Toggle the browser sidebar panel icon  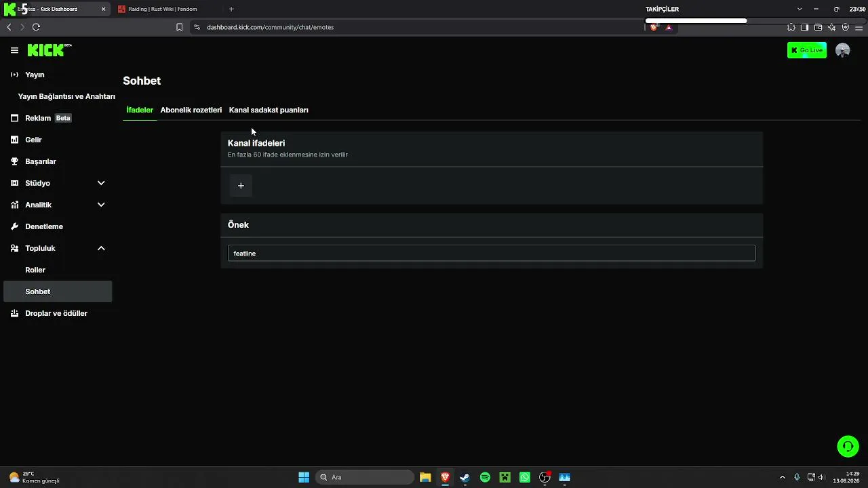point(805,27)
